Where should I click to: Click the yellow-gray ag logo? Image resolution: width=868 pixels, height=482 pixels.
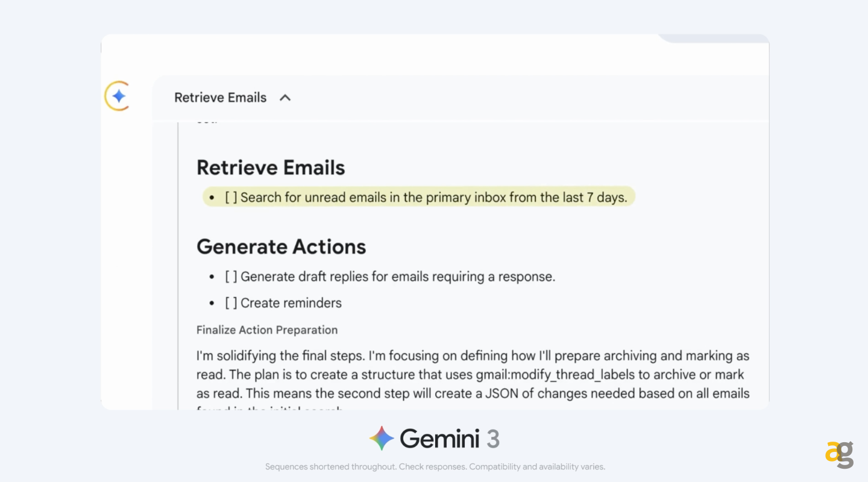[839, 454]
